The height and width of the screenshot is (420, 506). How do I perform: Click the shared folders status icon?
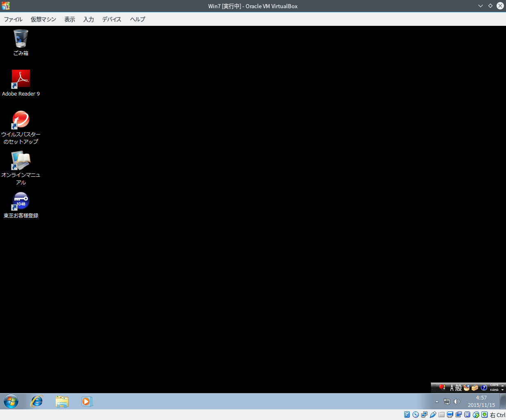442,415
